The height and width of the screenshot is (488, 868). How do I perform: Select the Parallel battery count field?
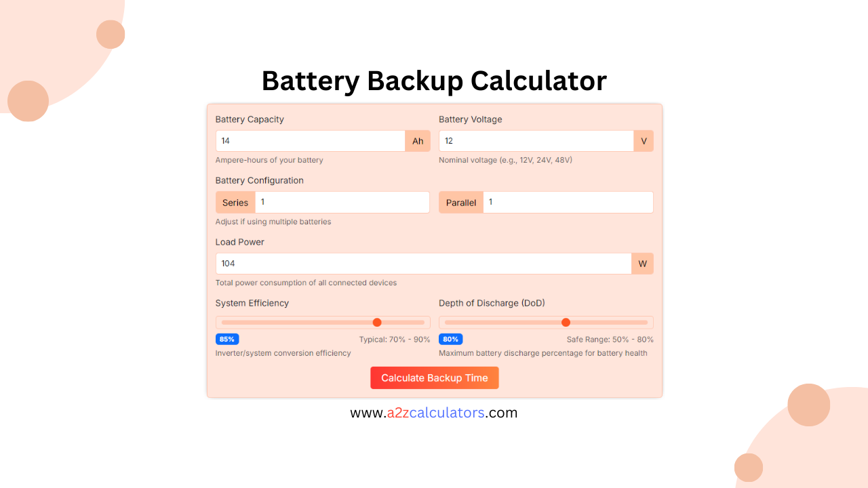pyautogui.click(x=568, y=202)
